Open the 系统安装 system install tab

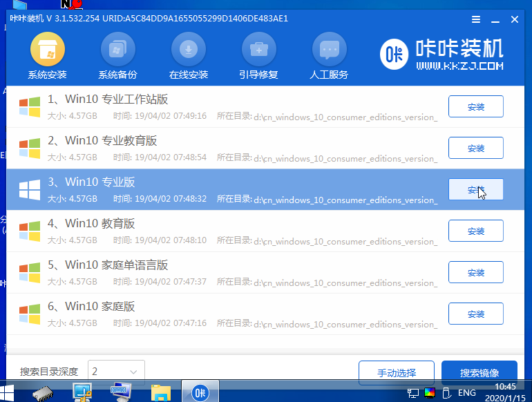[48, 57]
